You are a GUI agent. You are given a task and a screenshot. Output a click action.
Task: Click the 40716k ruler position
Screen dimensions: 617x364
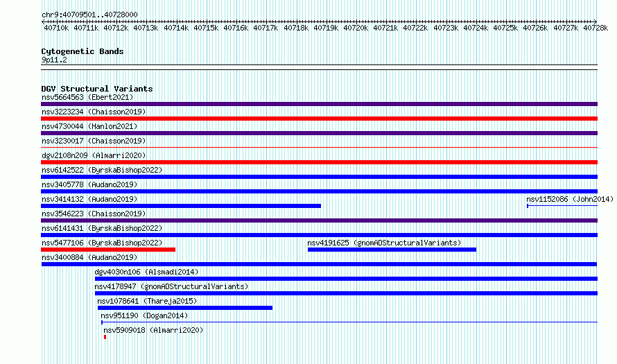coord(236,28)
